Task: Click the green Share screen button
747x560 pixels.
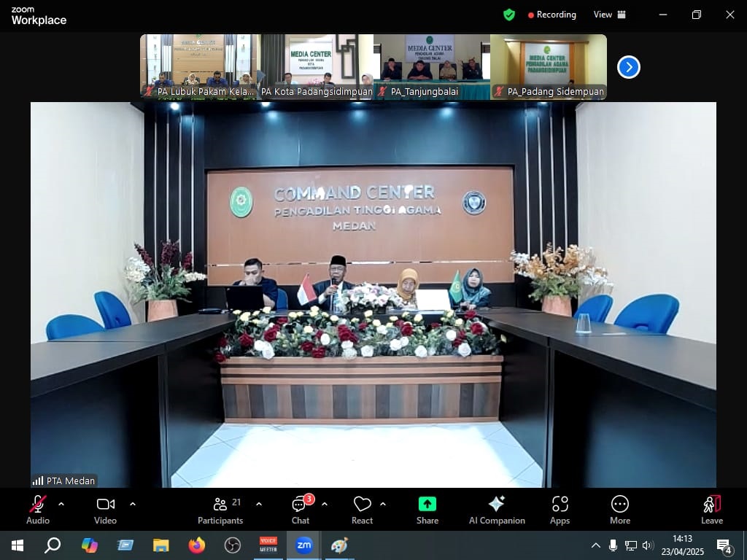Action: coord(427,509)
